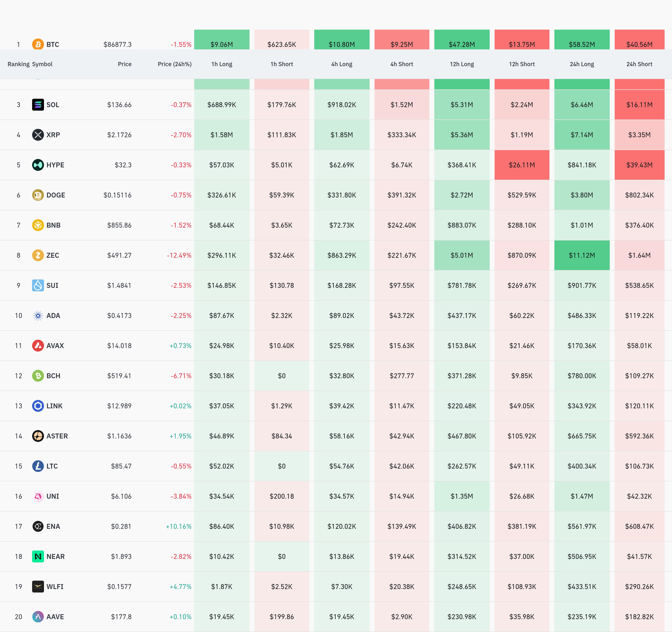Click the AAVE coin icon
This screenshot has width=672, height=632.
[x=38, y=616]
